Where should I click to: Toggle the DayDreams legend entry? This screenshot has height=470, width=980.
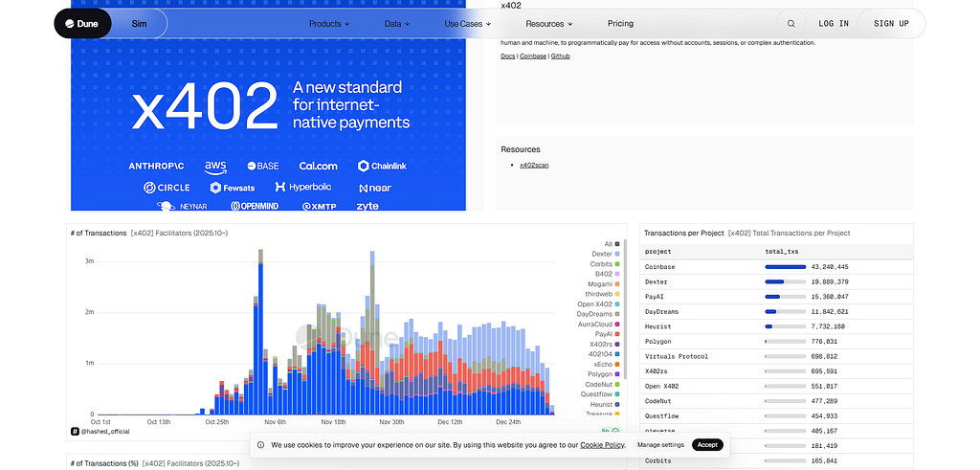point(598,314)
